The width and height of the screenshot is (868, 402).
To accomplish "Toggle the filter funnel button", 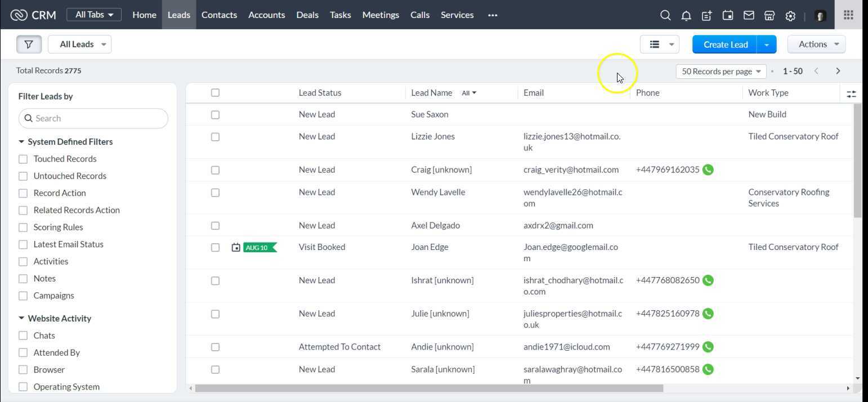I will [29, 44].
